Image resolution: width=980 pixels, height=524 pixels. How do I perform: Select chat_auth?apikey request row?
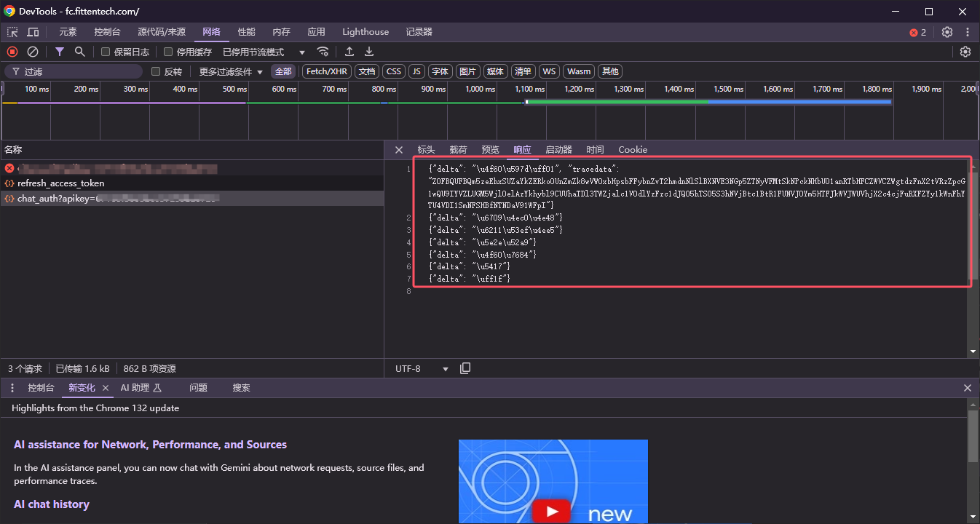(x=192, y=199)
